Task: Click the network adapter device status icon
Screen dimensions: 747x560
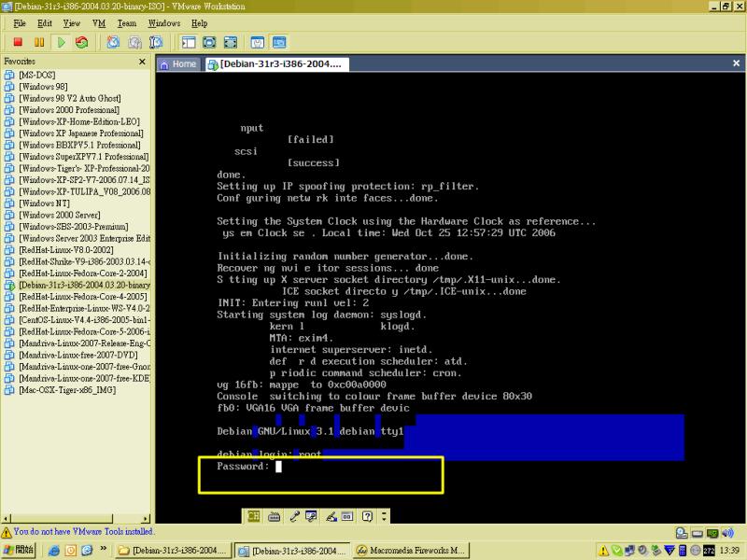Action: tap(712, 533)
